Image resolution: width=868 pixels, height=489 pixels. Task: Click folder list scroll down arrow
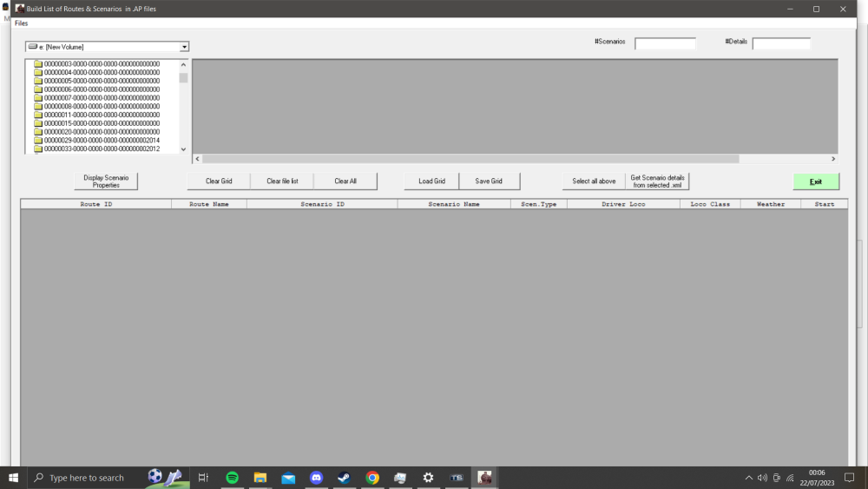point(183,149)
